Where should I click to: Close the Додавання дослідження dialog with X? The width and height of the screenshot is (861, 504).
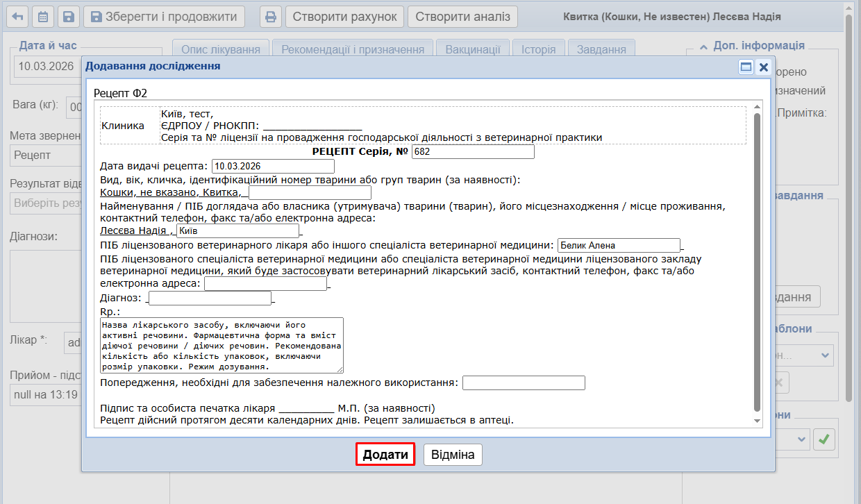click(764, 67)
